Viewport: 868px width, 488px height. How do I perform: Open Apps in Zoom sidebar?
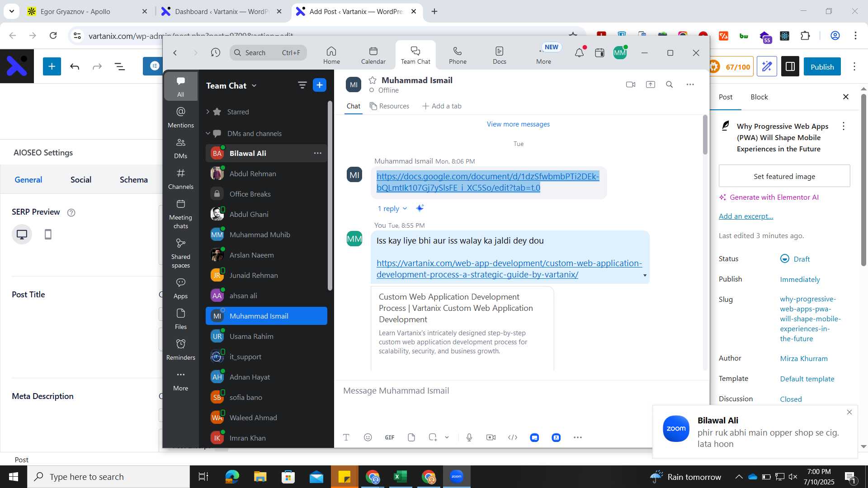click(x=180, y=288)
